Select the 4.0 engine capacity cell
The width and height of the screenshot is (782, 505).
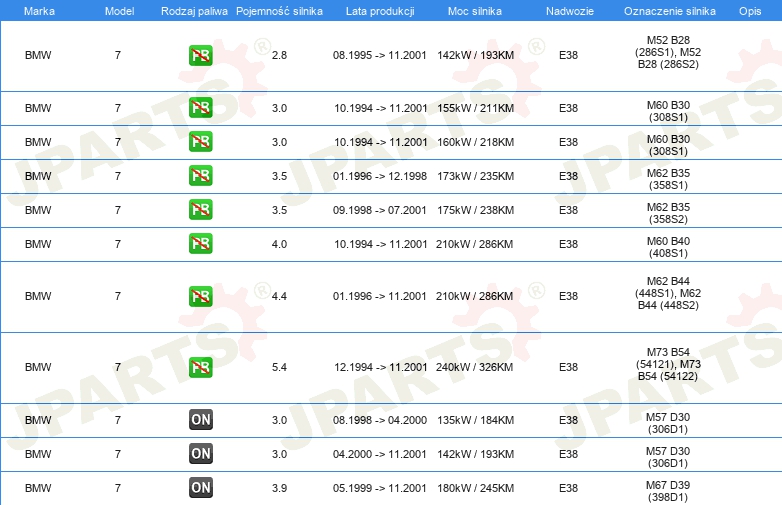pos(279,244)
